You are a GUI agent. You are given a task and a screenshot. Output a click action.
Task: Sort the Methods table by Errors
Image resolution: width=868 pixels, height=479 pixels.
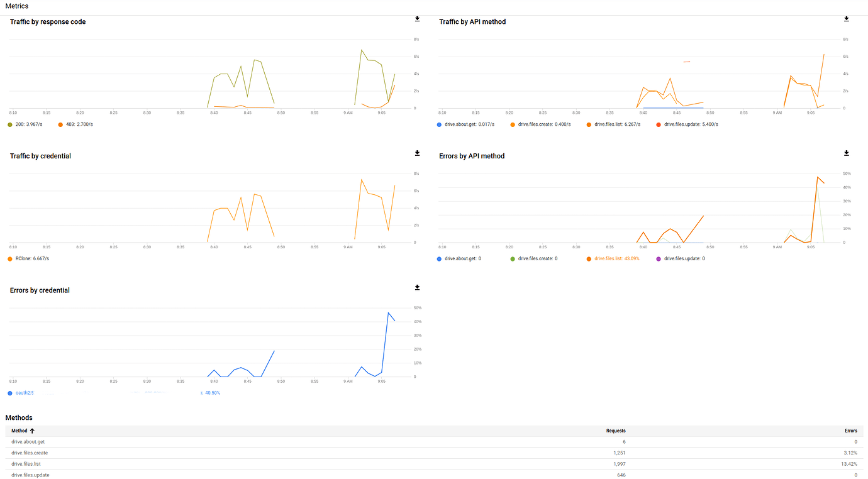(851, 431)
